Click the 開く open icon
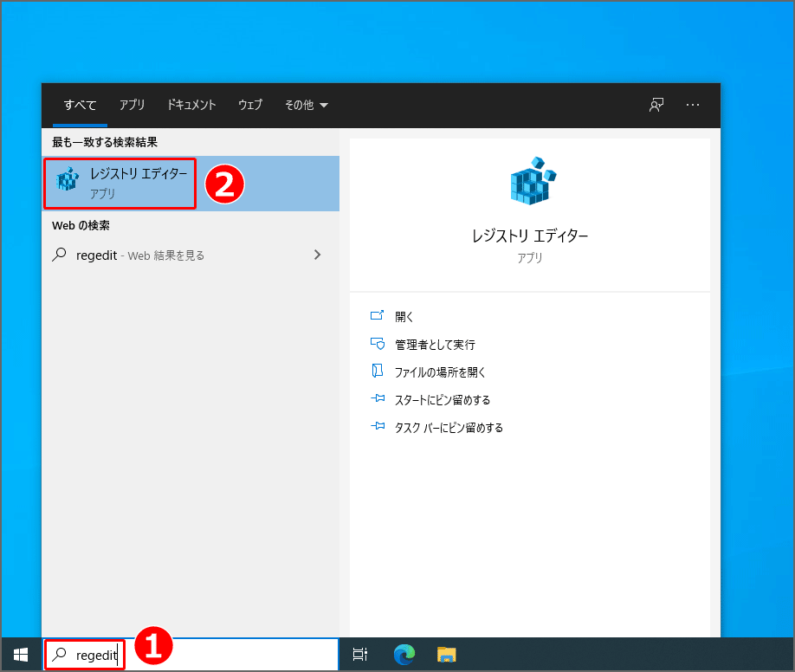Image resolution: width=795 pixels, height=672 pixels. point(378,315)
